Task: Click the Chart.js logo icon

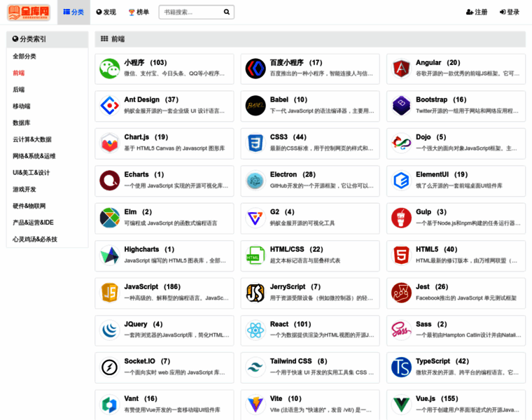Action: click(110, 143)
